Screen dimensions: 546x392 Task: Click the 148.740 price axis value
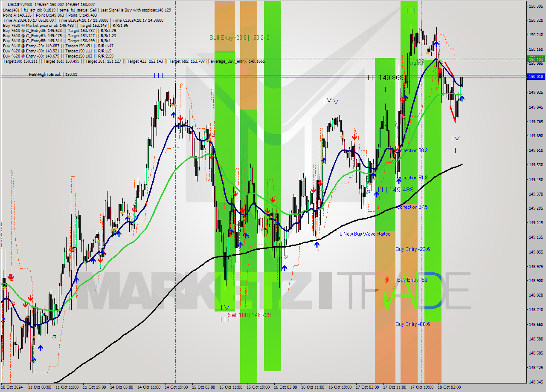536,309
